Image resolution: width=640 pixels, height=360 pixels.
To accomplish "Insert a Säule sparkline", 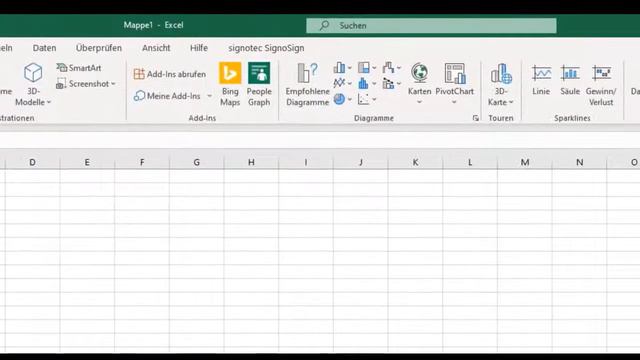I will (x=570, y=80).
